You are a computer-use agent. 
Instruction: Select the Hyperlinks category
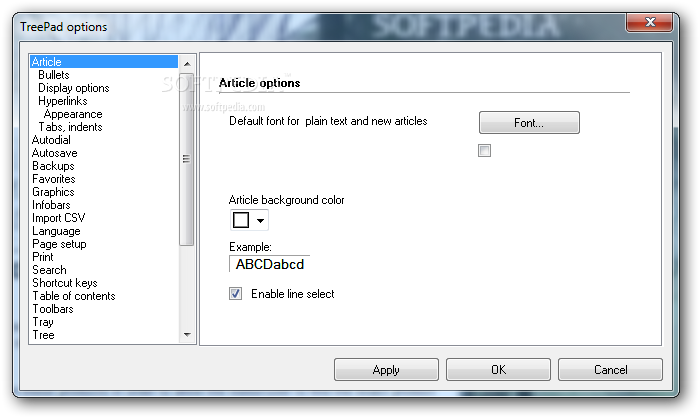[x=62, y=101]
